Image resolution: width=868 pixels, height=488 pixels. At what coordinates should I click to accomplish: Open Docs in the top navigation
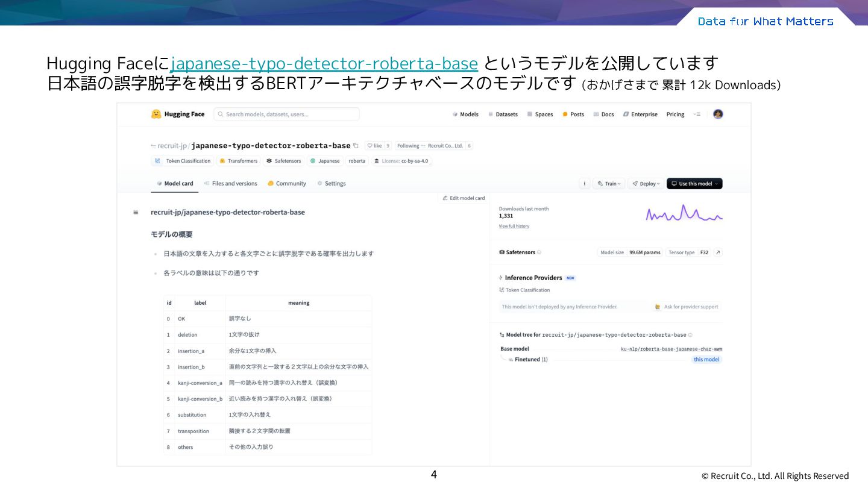[603, 114]
